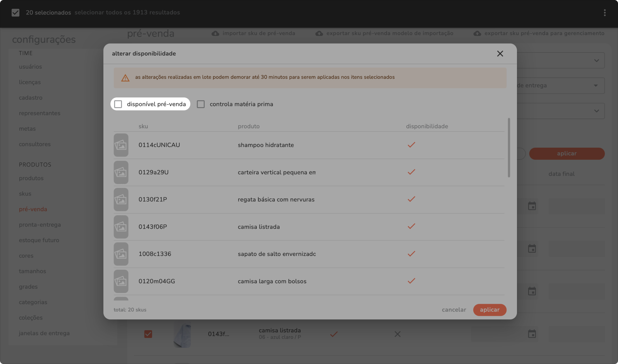
Task: Open the third dropdown below de entrega
Action: click(596, 111)
